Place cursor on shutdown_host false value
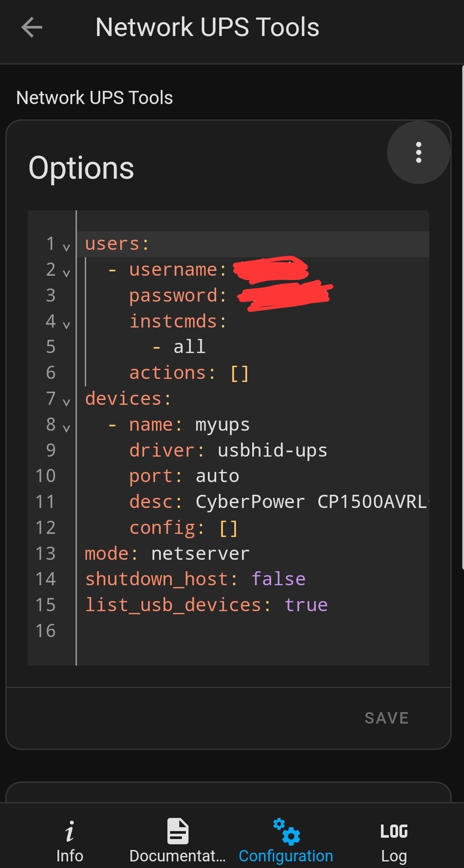The image size is (464, 868). (279, 579)
